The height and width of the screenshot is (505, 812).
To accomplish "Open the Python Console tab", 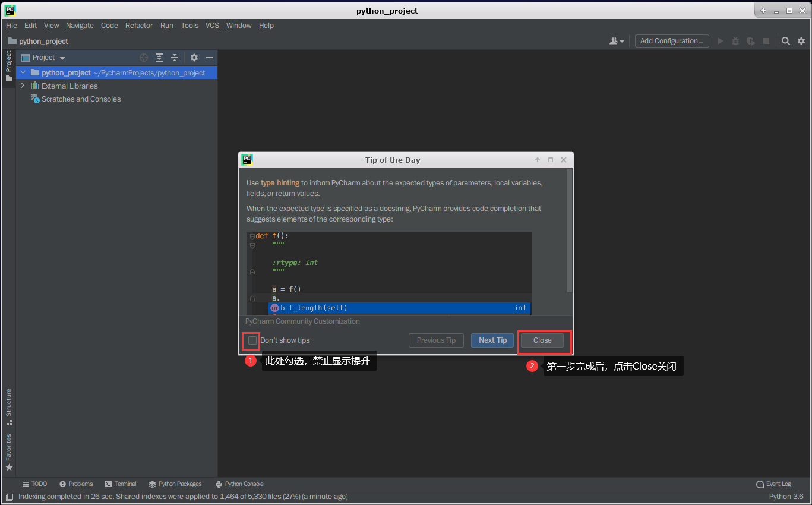I will 239,484.
